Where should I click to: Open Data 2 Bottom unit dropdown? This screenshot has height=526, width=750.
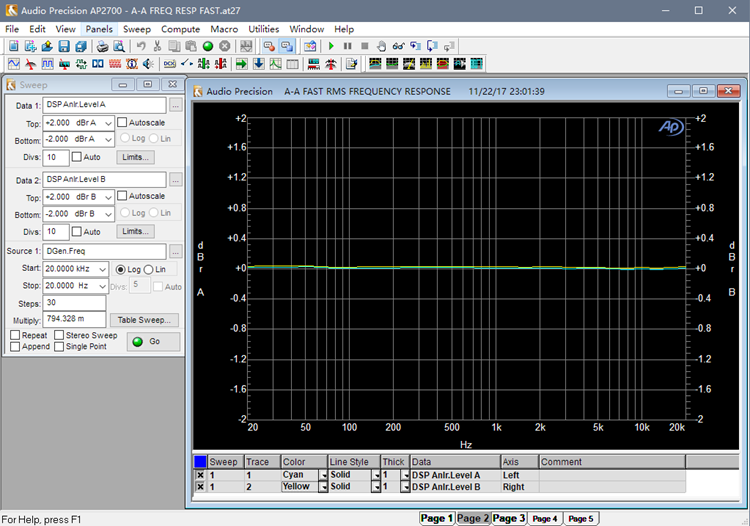(108, 214)
